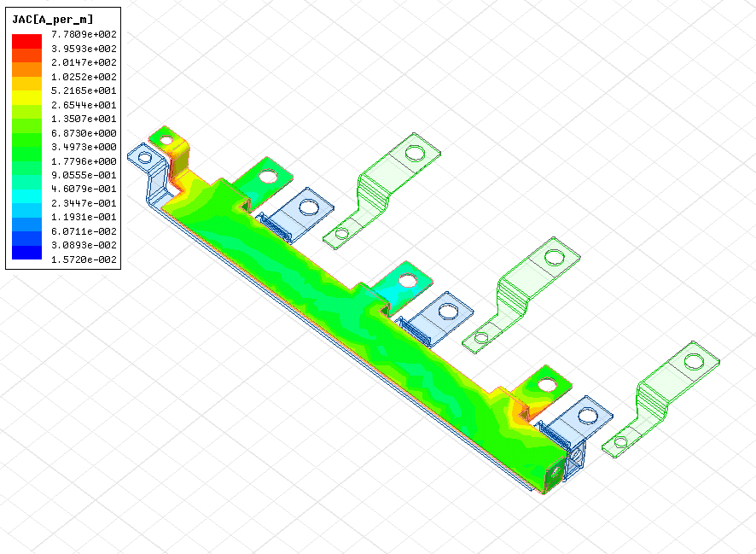
Task: Select the bottom blue terminal tab
Action: click(x=579, y=423)
